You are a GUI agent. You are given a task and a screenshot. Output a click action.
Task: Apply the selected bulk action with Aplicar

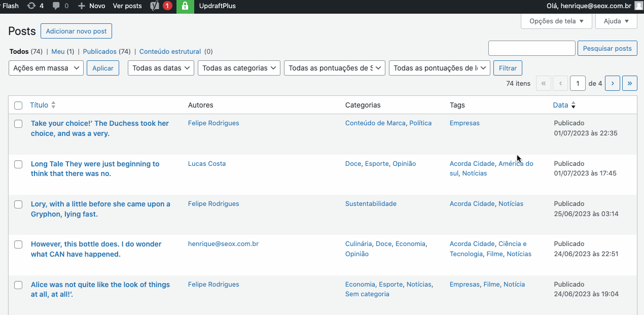tap(103, 68)
